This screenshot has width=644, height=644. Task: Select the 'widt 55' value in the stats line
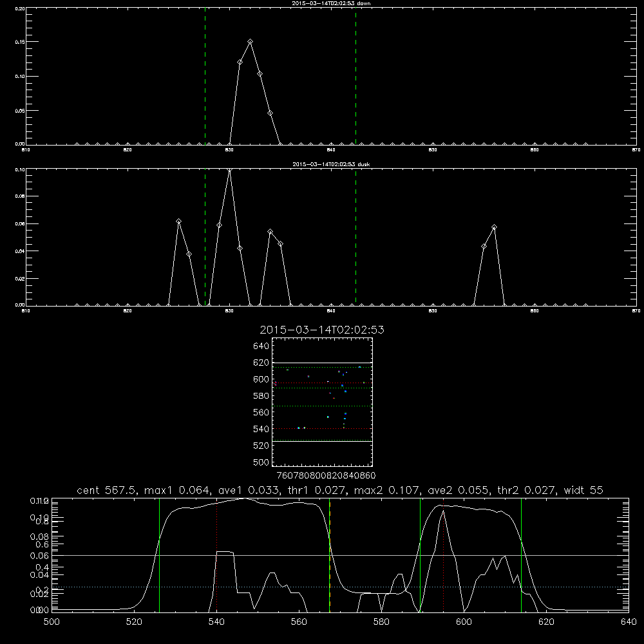tap(583, 490)
